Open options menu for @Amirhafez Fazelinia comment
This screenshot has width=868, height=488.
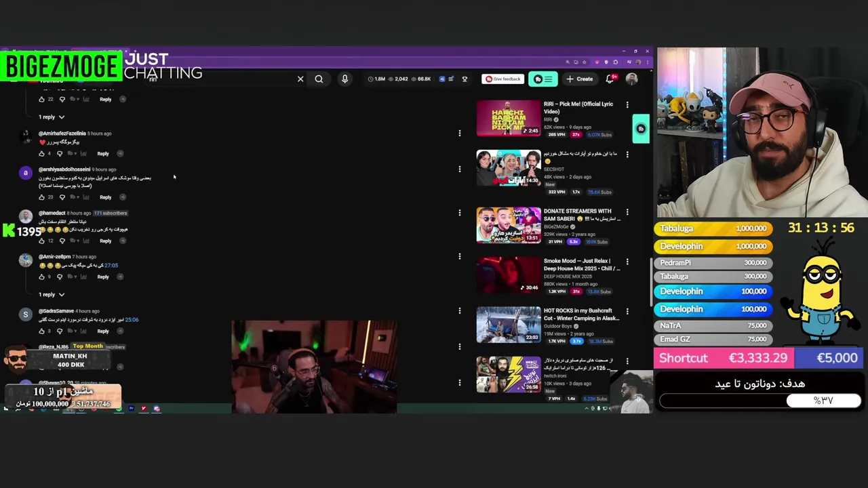pyautogui.click(x=459, y=133)
